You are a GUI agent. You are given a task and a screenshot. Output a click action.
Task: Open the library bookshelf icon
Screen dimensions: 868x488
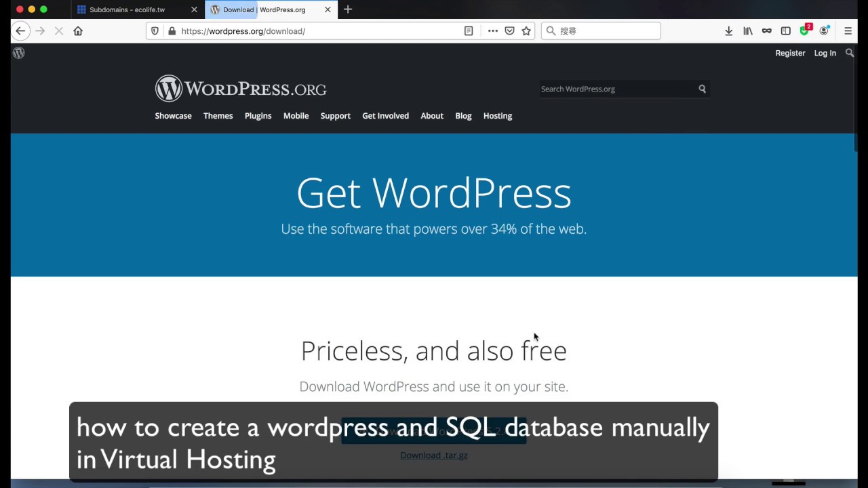(x=748, y=30)
